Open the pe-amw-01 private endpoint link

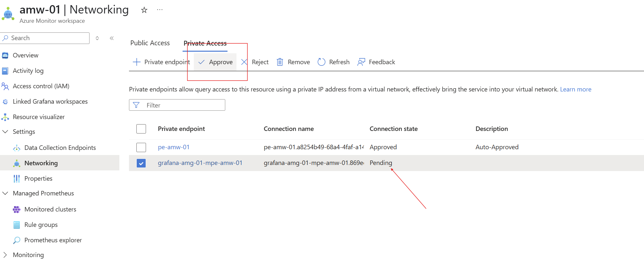tap(174, 147)
